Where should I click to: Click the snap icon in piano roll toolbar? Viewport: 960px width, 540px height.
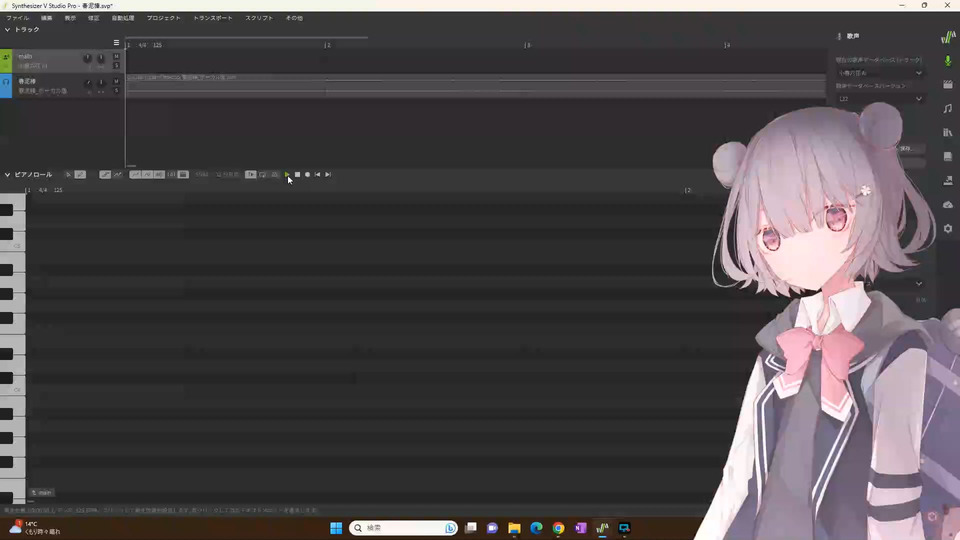(171, 174)
